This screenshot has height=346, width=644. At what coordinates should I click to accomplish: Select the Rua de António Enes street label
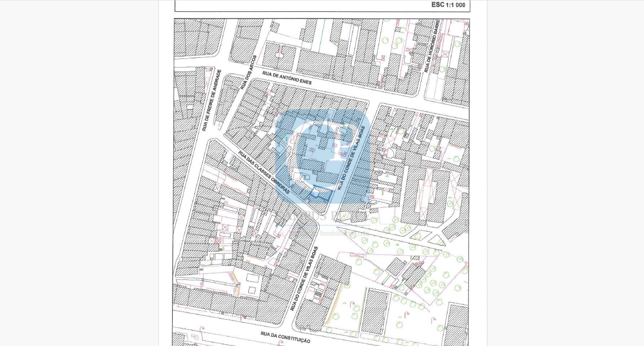[x=286, y=78]
